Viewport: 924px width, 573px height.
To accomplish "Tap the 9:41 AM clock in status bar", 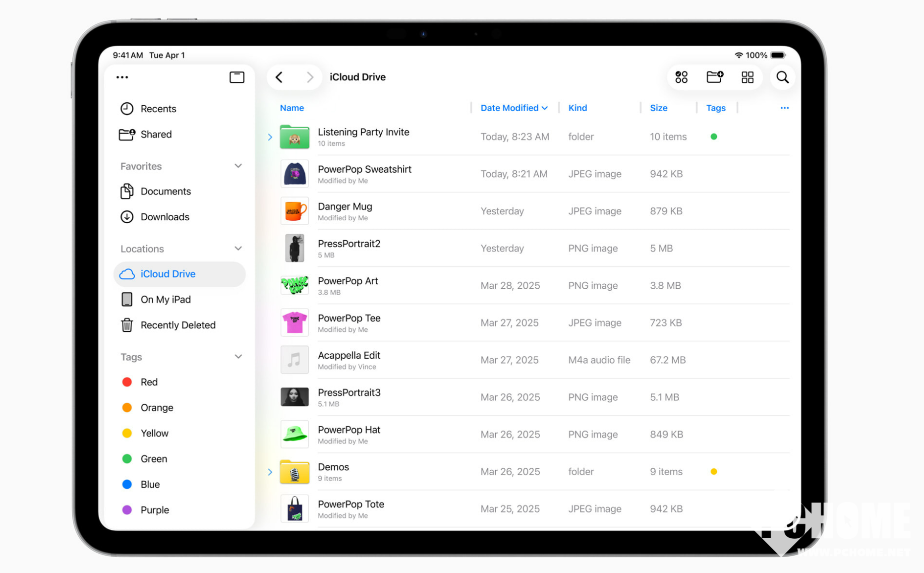I will pos(127,55).
